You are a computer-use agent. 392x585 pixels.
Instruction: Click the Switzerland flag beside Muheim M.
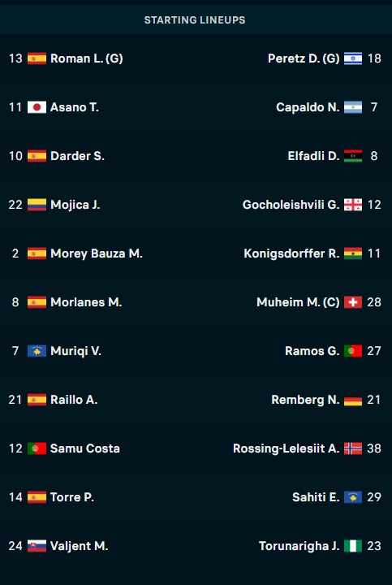[353, 302]
